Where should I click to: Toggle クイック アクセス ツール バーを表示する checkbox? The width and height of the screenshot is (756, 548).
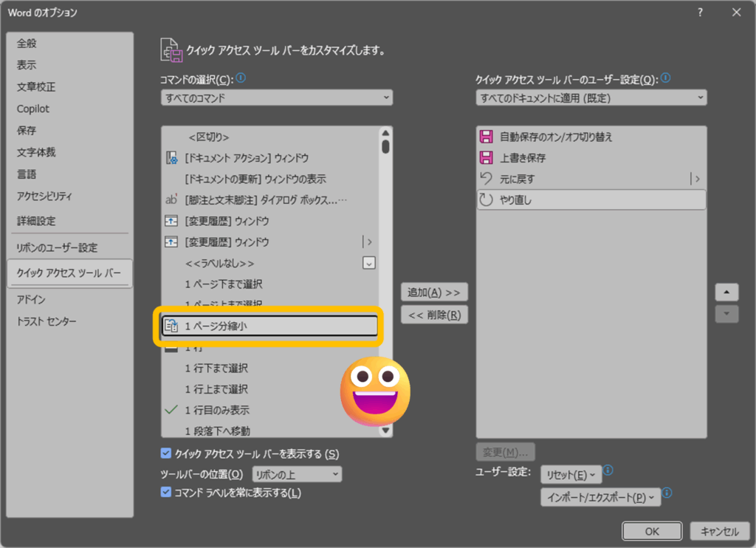[x=166, y=453]
